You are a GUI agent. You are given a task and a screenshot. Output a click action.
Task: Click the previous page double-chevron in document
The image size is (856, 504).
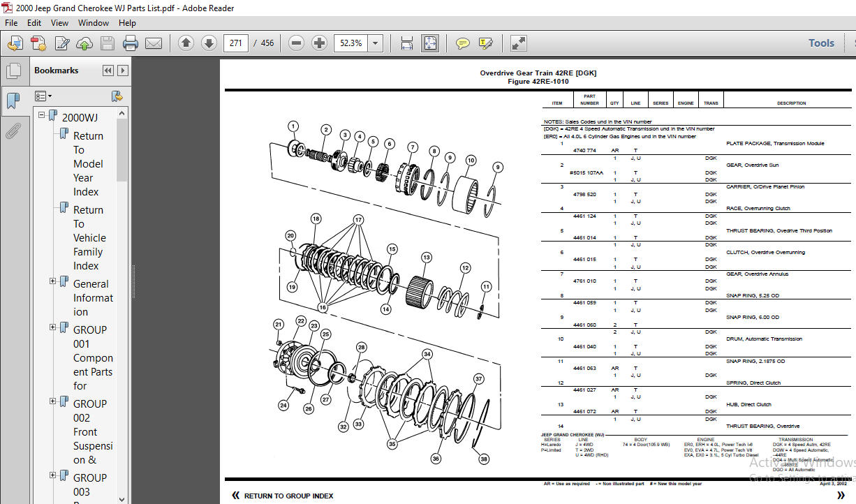235,496
